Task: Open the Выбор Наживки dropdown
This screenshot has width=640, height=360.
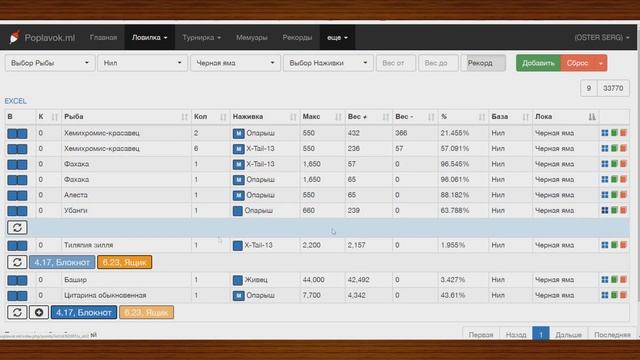Action: click(328, 63)
